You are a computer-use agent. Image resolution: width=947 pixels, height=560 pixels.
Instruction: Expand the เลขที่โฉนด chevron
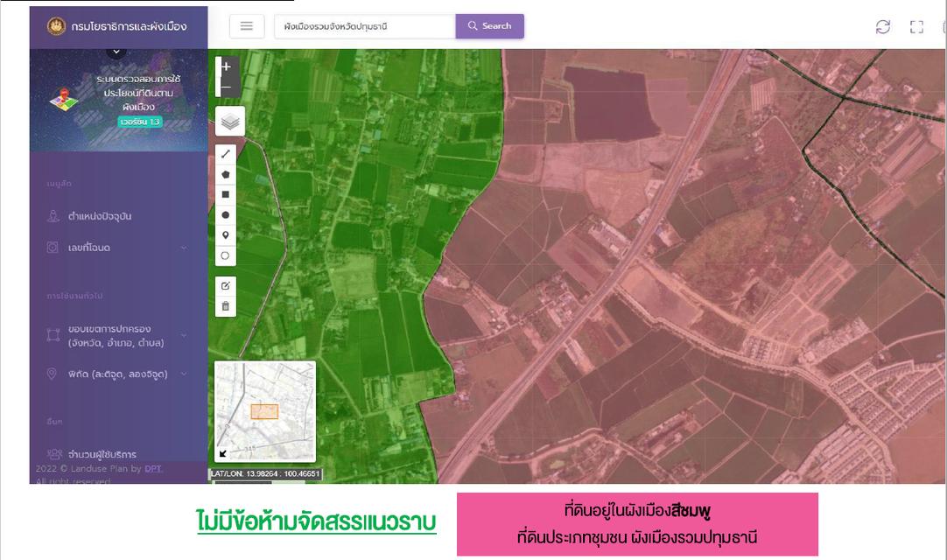tap(184, 248)
